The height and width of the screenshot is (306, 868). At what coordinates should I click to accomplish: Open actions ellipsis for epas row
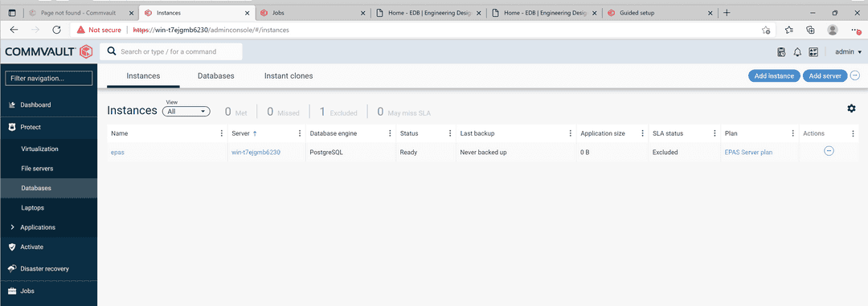tap(829, 150)
